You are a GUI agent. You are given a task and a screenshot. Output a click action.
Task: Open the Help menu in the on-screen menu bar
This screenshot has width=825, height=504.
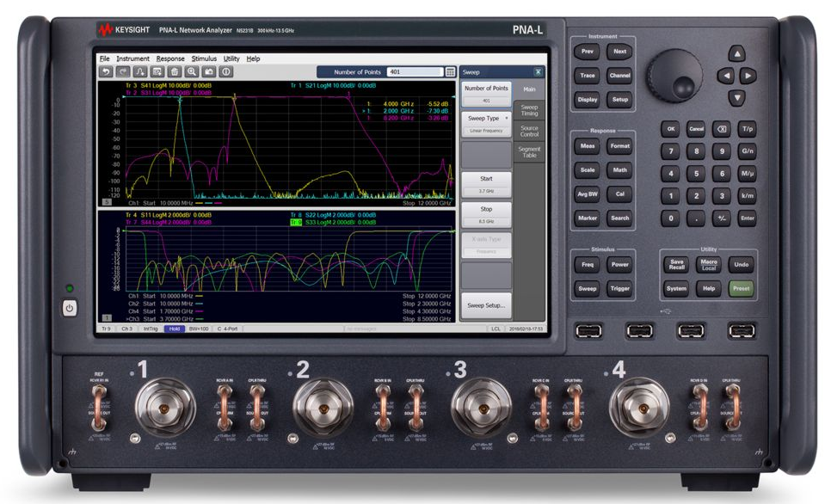pos(253,58)
